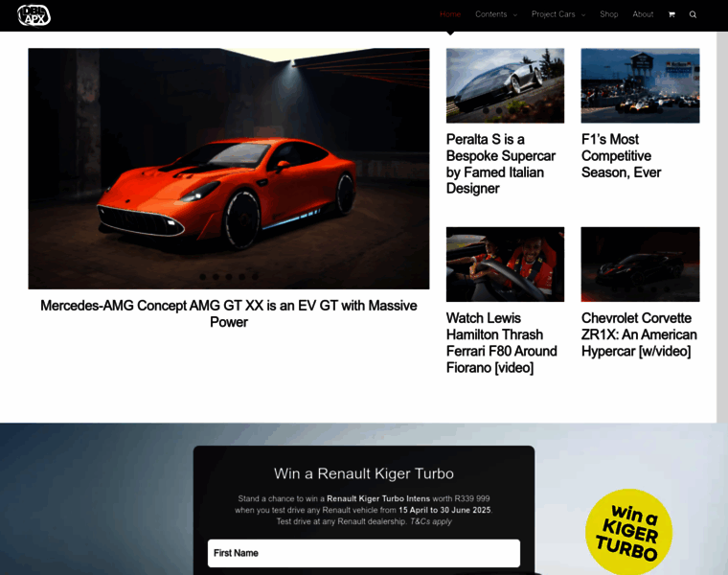Screen dimensions: 728x575
Task: Click the Win a Renault Kiger Turbo heading
Action: 364,473
